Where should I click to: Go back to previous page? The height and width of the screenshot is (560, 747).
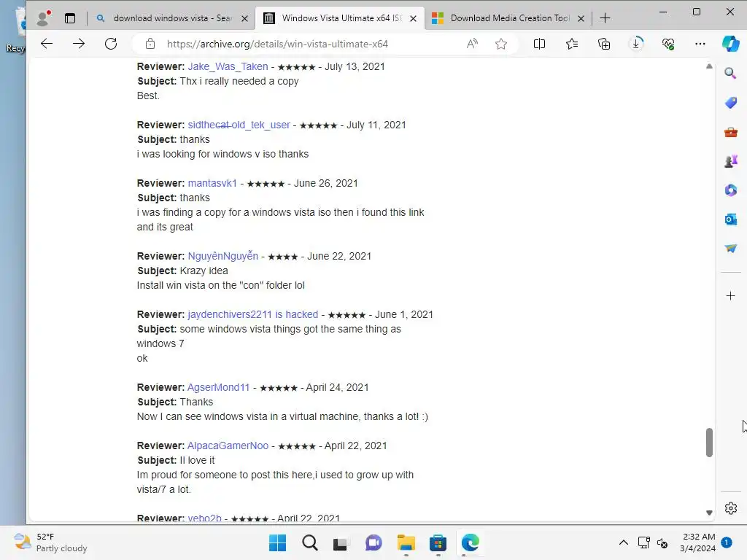47,44
